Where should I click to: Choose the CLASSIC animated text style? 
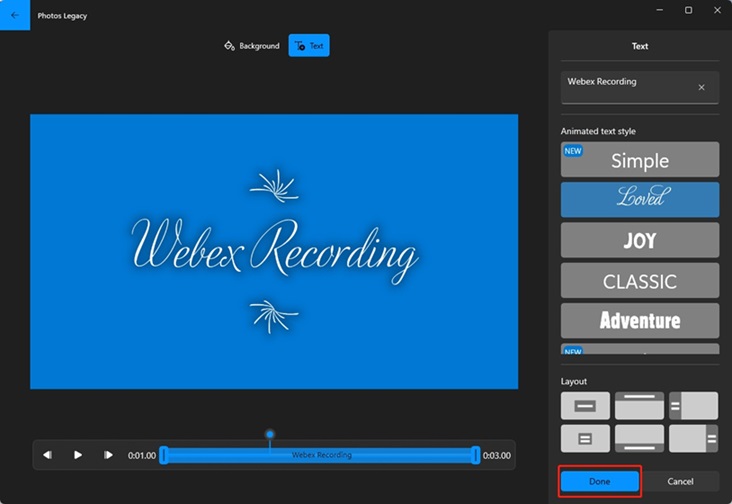point(640,280)
